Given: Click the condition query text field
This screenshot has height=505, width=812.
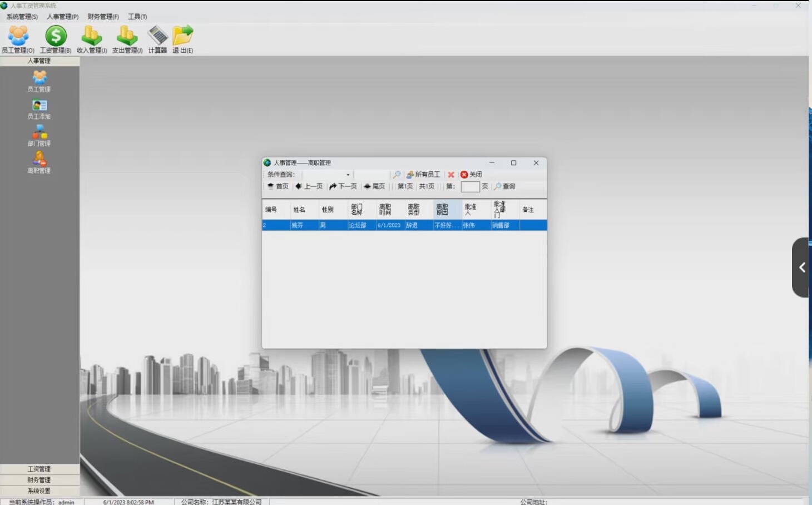Looking at the screenshot, I should click(372, 175).
